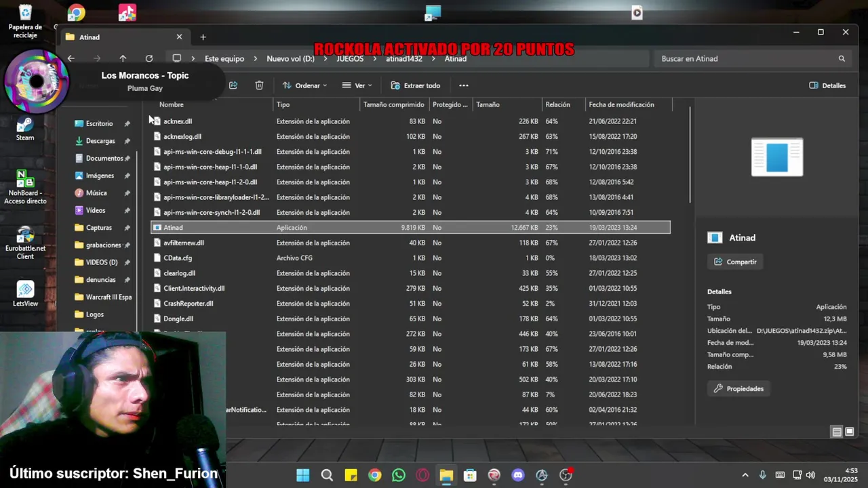Select the acknex.dll file
Screen dimensions: 868x488
178,121
